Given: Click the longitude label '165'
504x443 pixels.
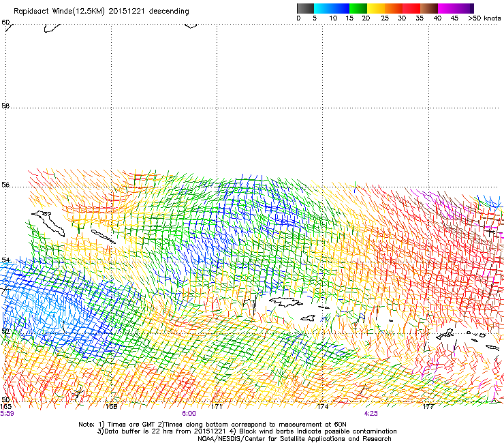Looking at the screenshot, I should click(x=5, y=406).
